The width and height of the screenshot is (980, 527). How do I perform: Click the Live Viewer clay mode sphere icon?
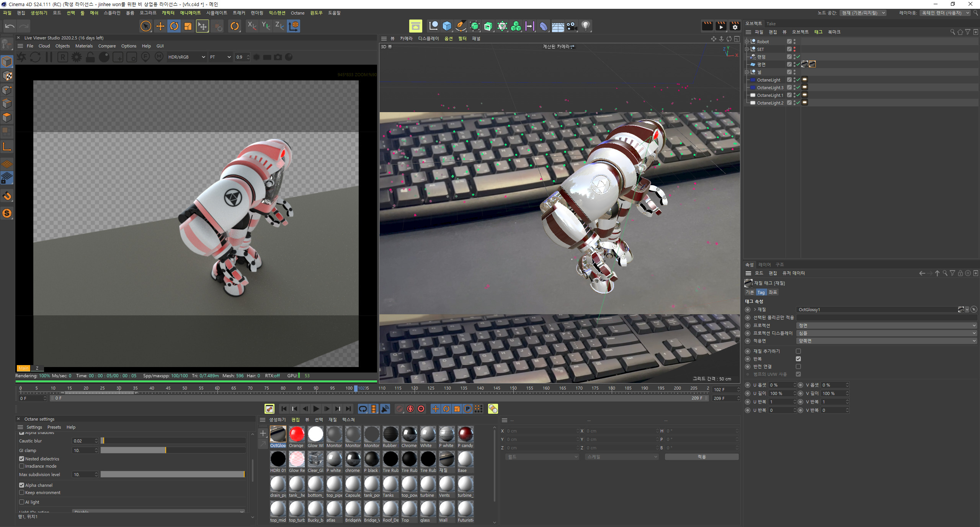[x=104, y=57]
